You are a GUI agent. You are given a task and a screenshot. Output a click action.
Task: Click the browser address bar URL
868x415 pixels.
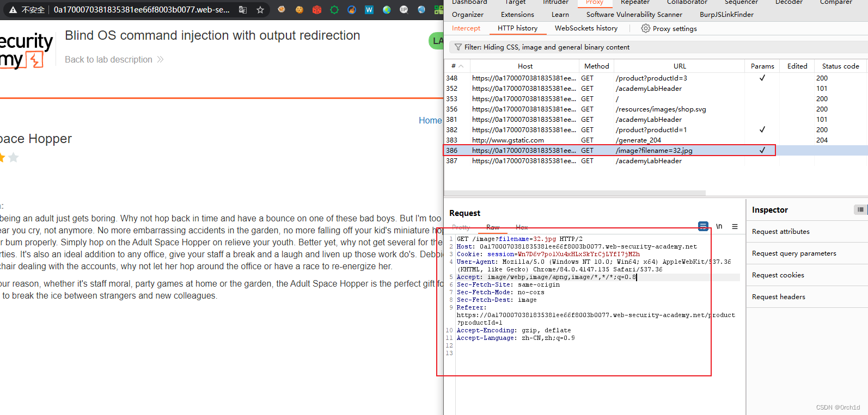[x=142, y=10]
